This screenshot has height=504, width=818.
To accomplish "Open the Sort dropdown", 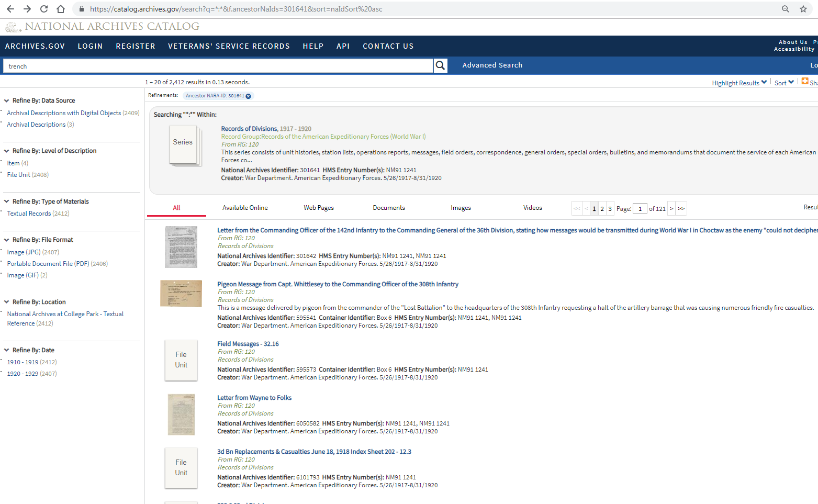I will (x=785, y=83).
